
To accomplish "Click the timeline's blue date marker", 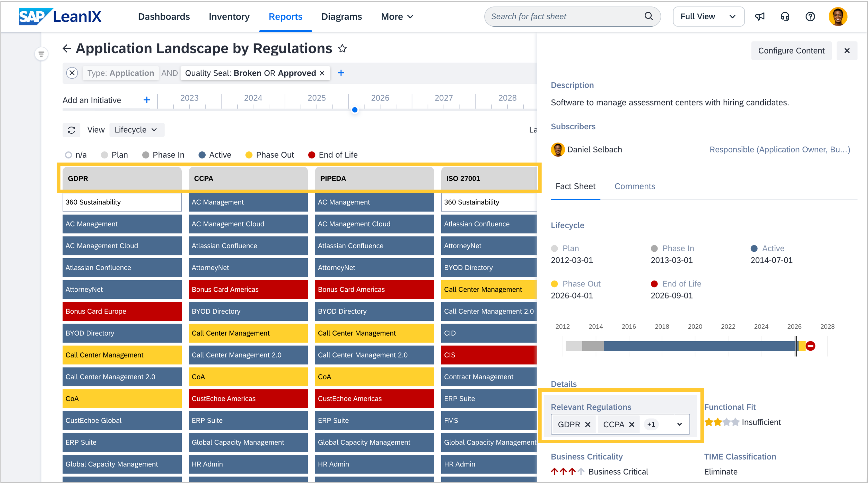I will (x=354, y=110).
